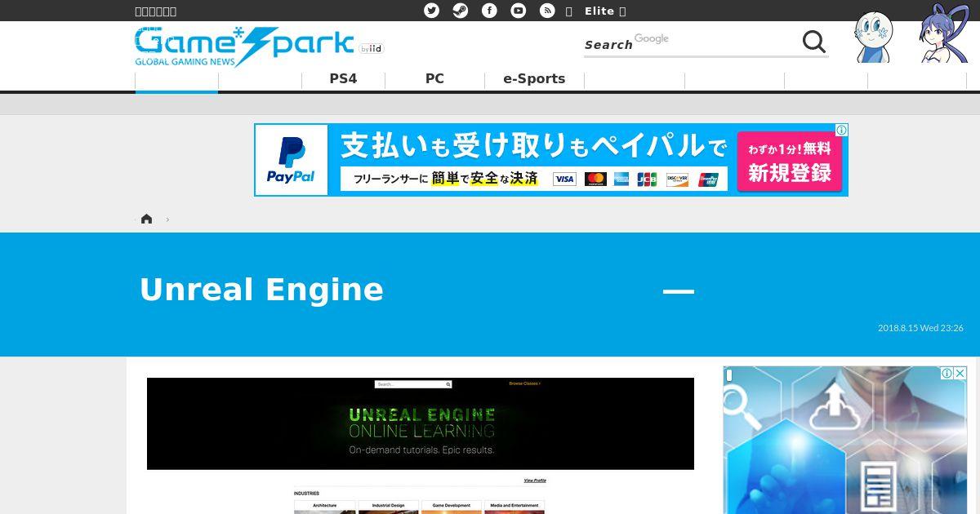Open the Twitter icon in top bar
This screenshot has height=514, width=980.
tap(432, 11)
